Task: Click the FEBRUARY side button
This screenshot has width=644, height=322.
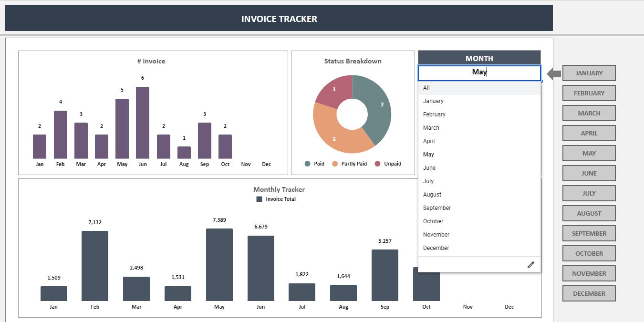Action: [x=589, y=93]
